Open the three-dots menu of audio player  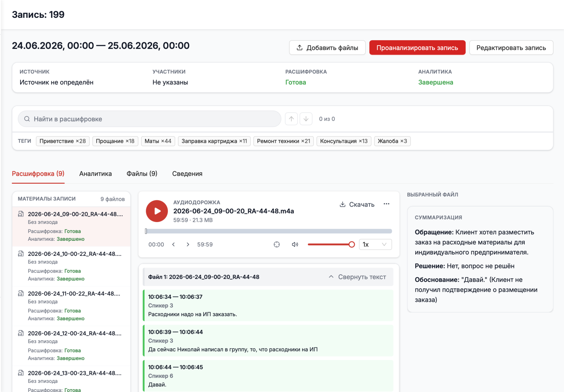[x=386, y=204]
